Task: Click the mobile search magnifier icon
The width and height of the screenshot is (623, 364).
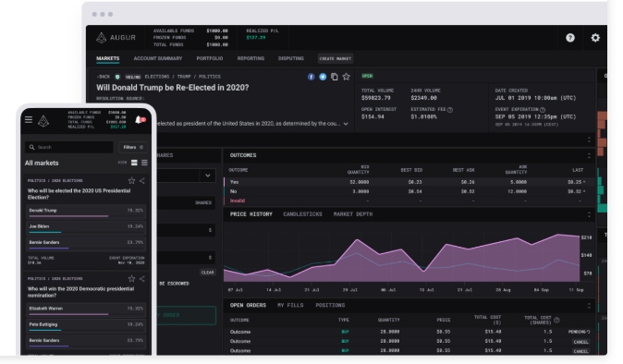Action: [x=31, y=147]
